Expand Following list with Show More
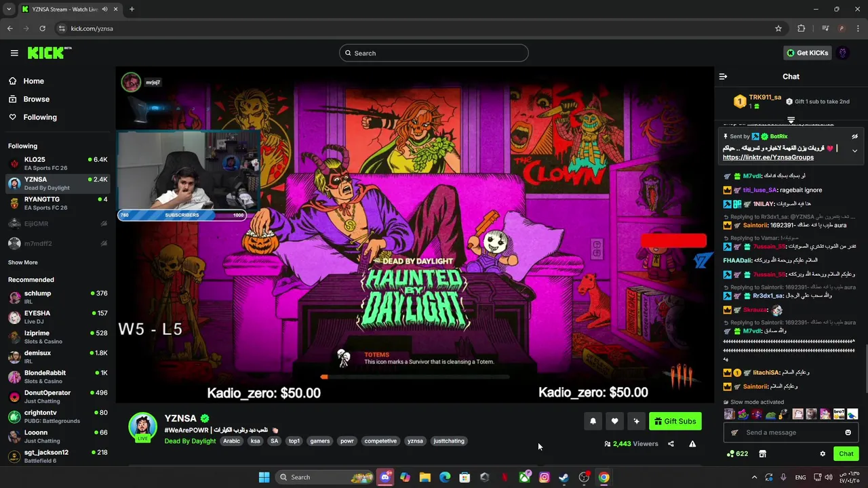Image resolution: width=868 pixels, height=488 pixels. (23, 262)
